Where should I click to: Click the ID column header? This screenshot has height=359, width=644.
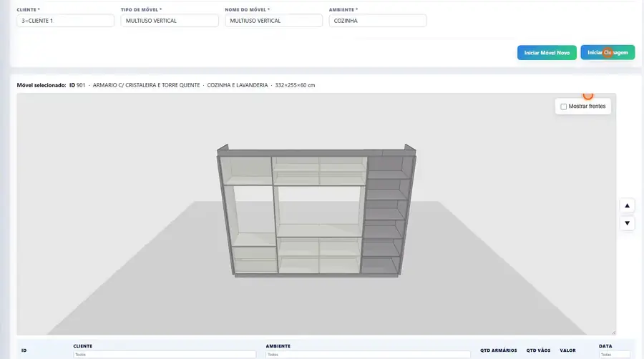[24, 350]
